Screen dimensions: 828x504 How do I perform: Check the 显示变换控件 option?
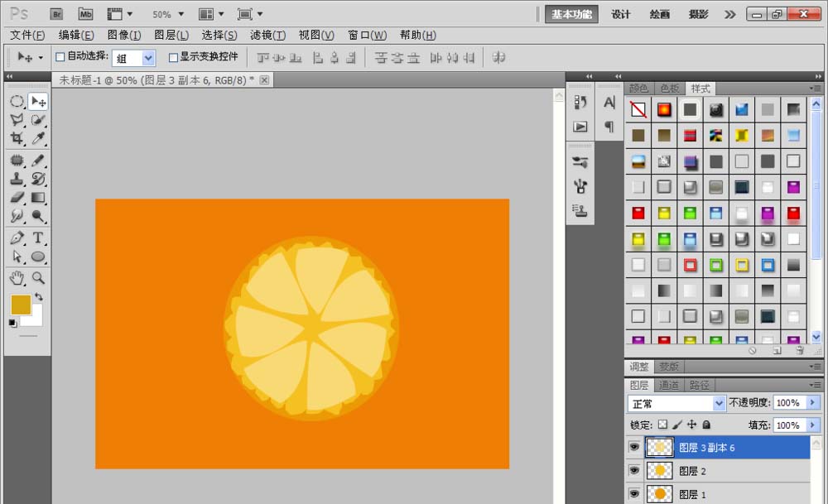click(x=173, y=57)
